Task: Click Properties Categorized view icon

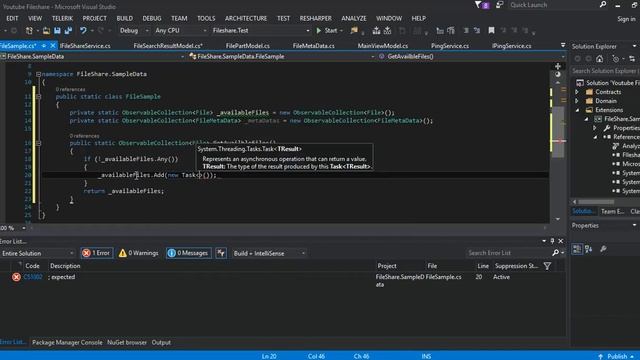Action: (x=577, y=249)
